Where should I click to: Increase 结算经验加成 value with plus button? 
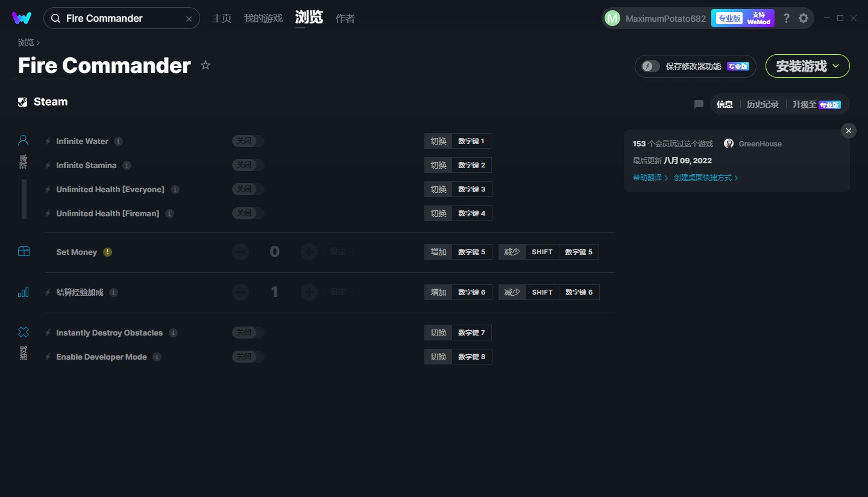pos(309,292)
